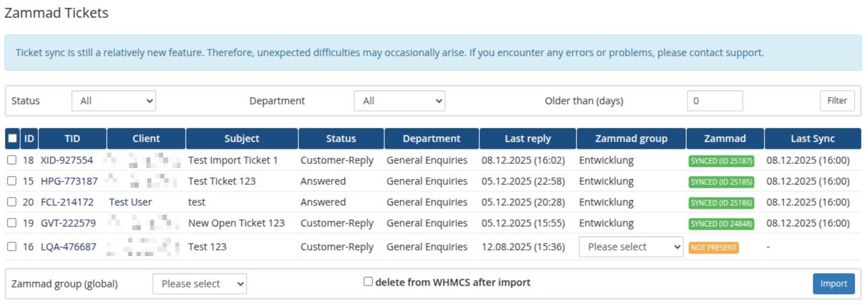Click the blue Import button

(834, 284)
